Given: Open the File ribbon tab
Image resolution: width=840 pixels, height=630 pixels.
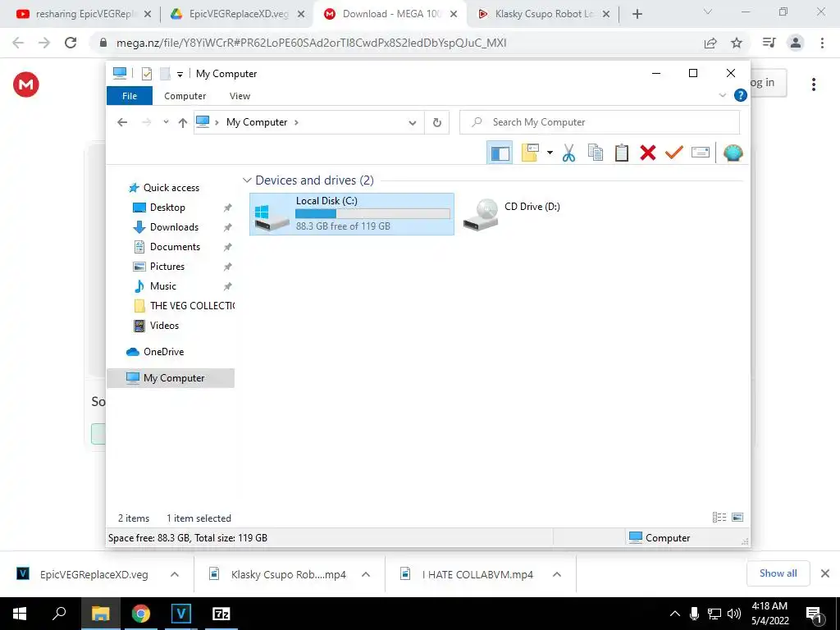Looking at the screenshot, I should tap(130, 96).
